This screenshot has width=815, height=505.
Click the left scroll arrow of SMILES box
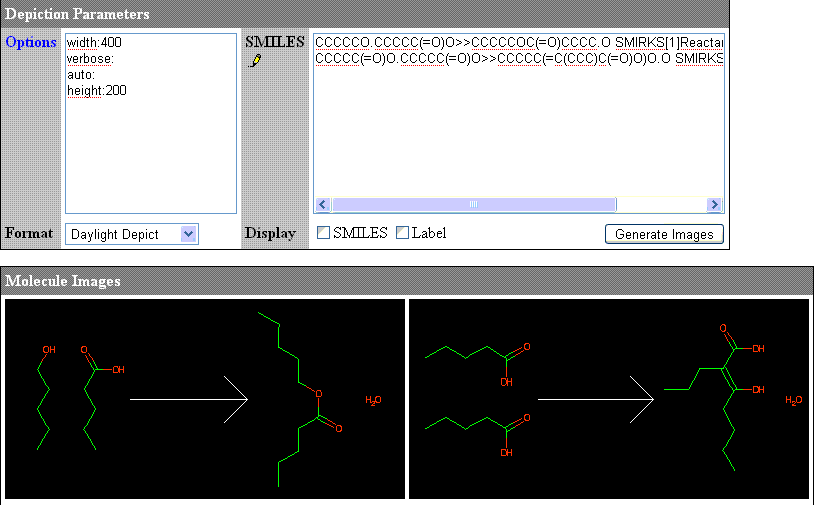(323, 204)
